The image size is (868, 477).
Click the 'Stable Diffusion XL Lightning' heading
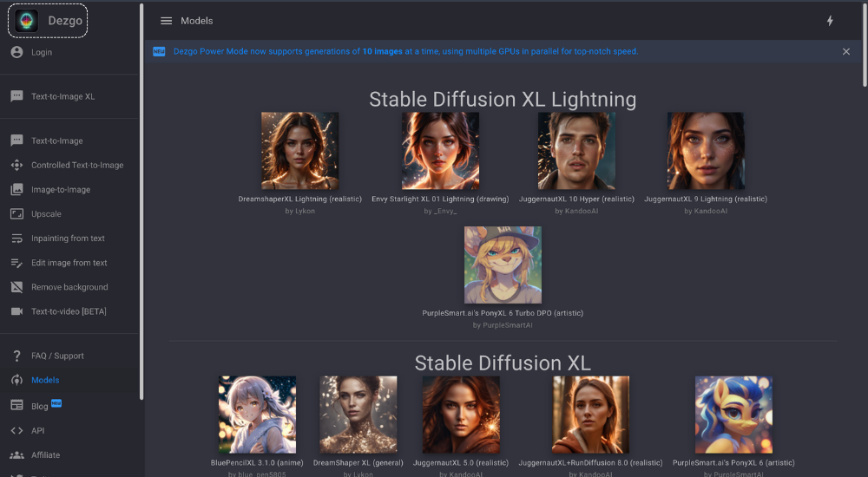point(503,99)
